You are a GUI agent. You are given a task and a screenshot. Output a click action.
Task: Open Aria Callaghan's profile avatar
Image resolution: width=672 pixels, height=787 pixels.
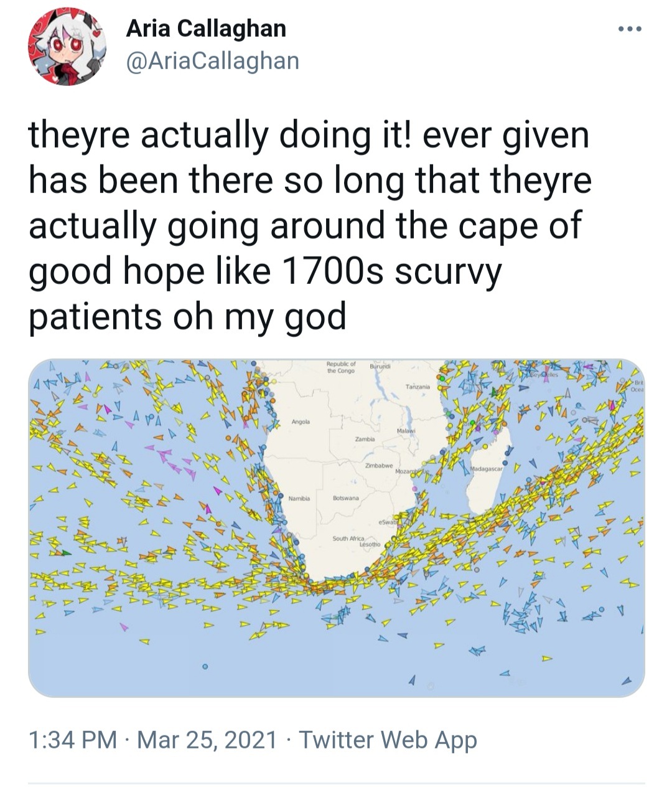[x=67, y=46]
